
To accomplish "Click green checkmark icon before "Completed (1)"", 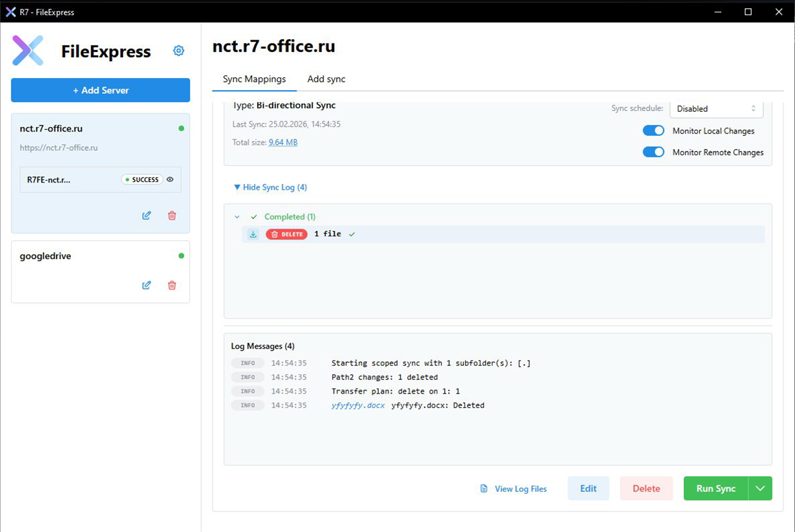I will tap(253, 217).
